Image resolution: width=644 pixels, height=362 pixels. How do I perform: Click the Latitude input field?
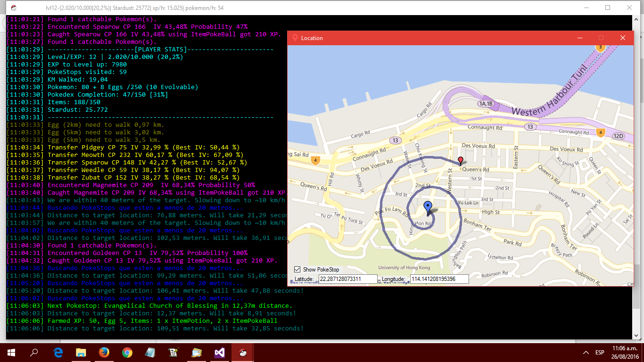pyautogui.click(x=348, y=279)
